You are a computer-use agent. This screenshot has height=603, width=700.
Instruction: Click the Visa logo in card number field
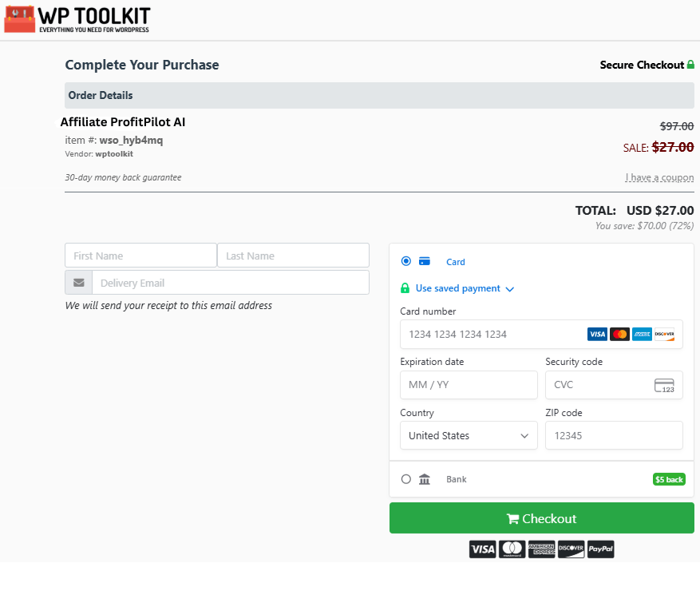[597, 334]
